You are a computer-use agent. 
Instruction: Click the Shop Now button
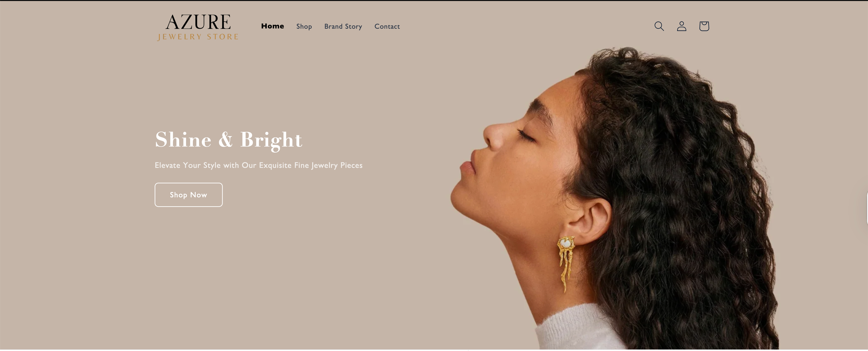click(x=188, y=195)
